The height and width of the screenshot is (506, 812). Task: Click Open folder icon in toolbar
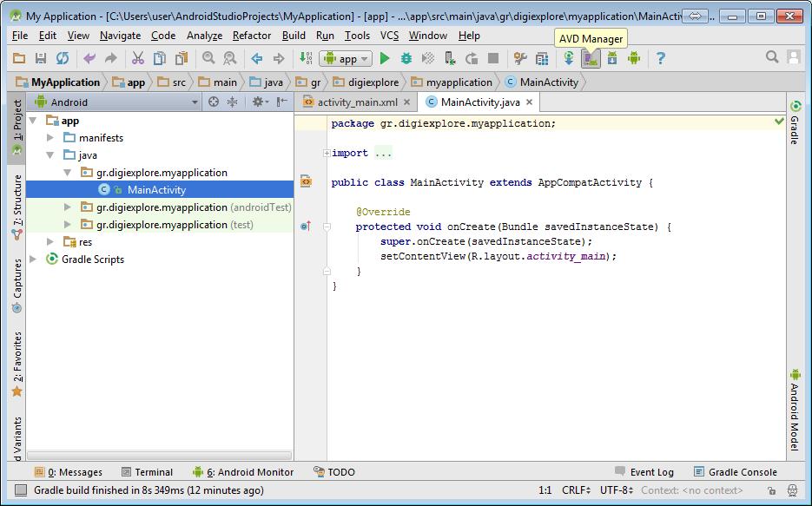pos(19,58)
